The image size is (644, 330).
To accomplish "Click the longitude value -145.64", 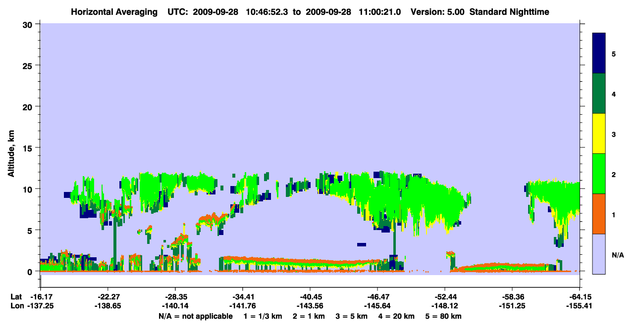I will point(377,306).
